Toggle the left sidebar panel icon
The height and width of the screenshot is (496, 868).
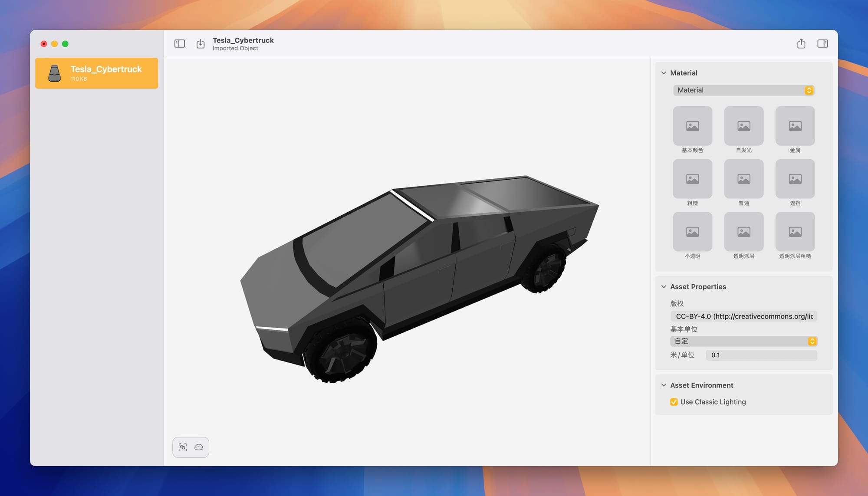(180, 44)
